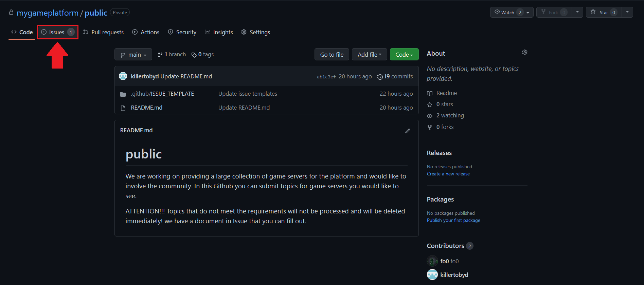Click Publish your first package
Screen dimensions: 644x285
(453, 220)
